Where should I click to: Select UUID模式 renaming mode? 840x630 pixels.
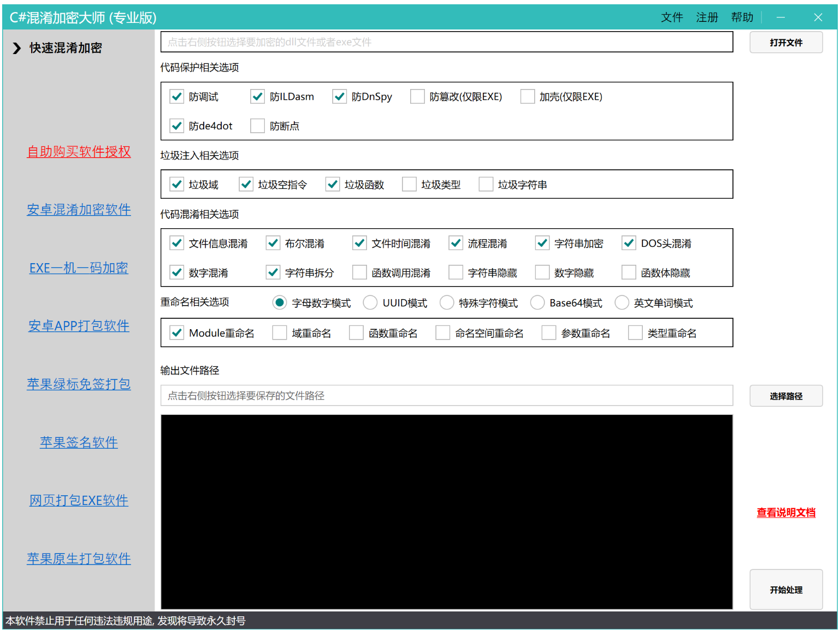[370, 302]
